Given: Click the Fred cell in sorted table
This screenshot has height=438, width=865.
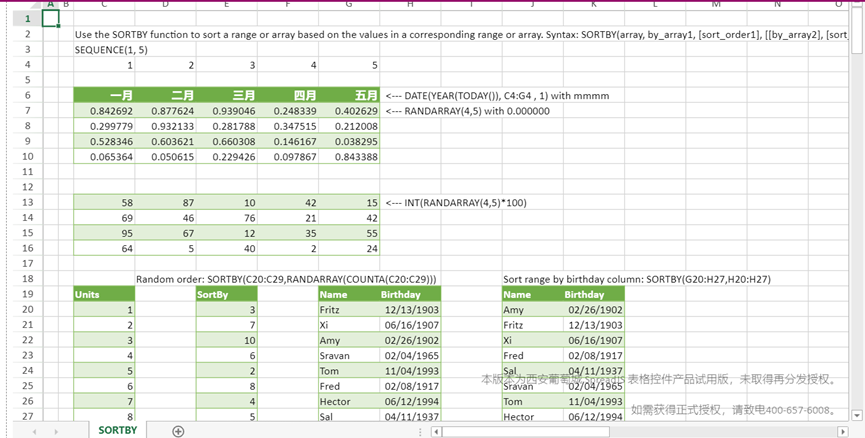Looking at the screenshot, I should pos(533,355).
